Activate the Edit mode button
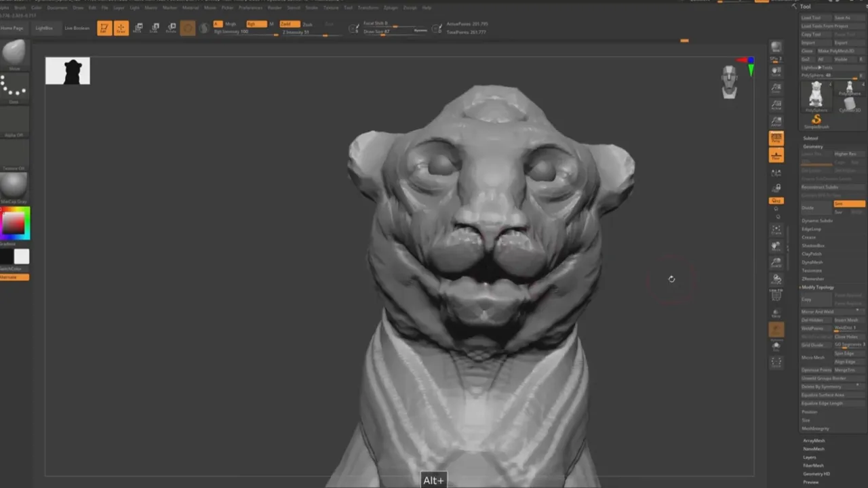868x488 pixels. (104, 28)
